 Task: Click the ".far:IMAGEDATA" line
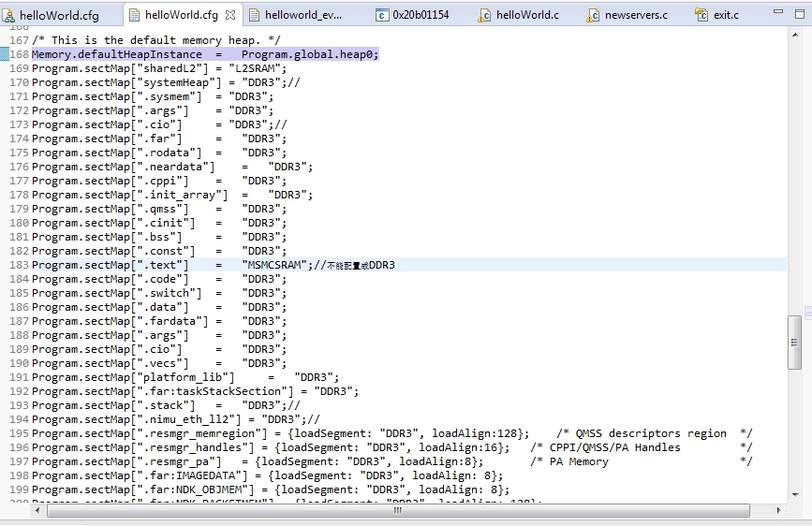(x=267, y=475)
